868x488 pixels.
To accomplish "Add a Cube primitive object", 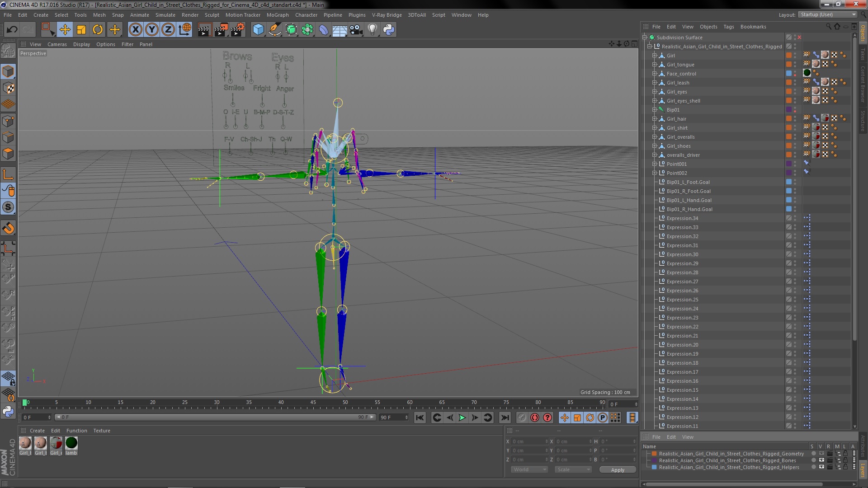I will pyautogui.click(x=258, y=30).
